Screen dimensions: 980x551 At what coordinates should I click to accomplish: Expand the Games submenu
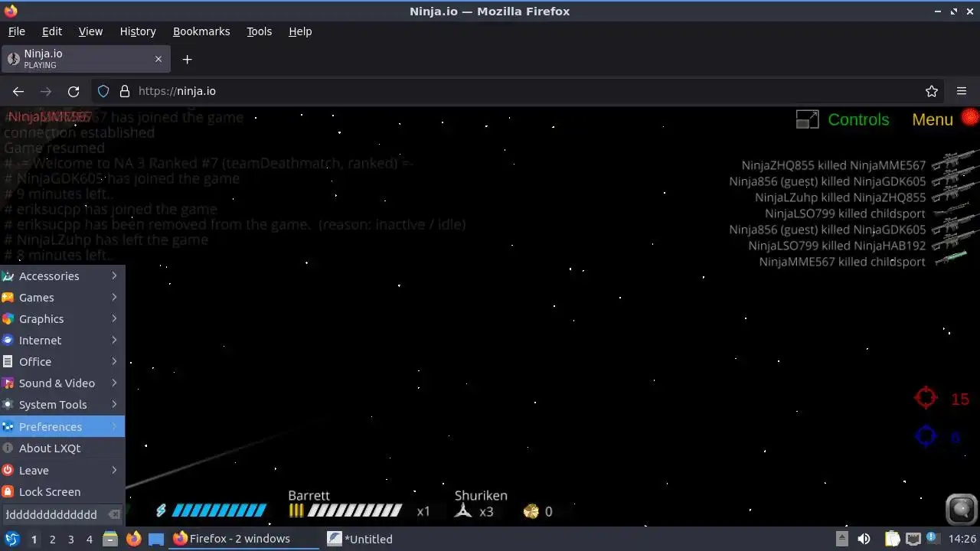click(x=62, y=297)
